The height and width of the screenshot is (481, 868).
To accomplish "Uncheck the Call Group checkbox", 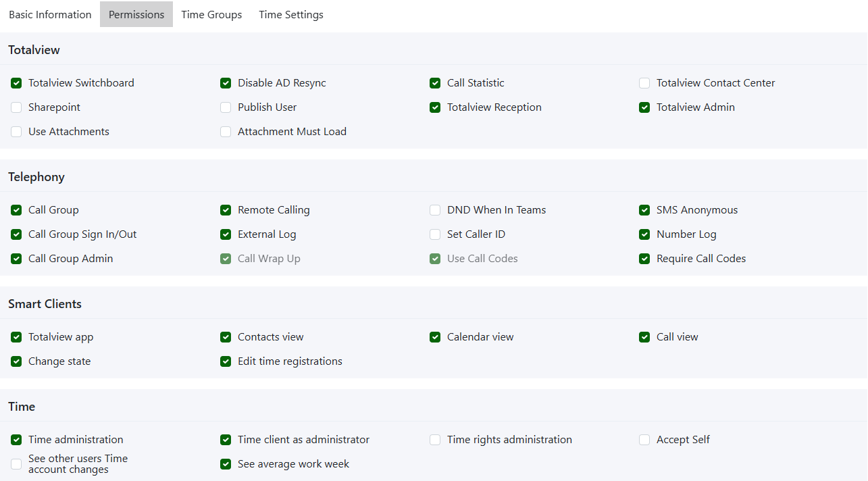I will (x=16, y=210).
